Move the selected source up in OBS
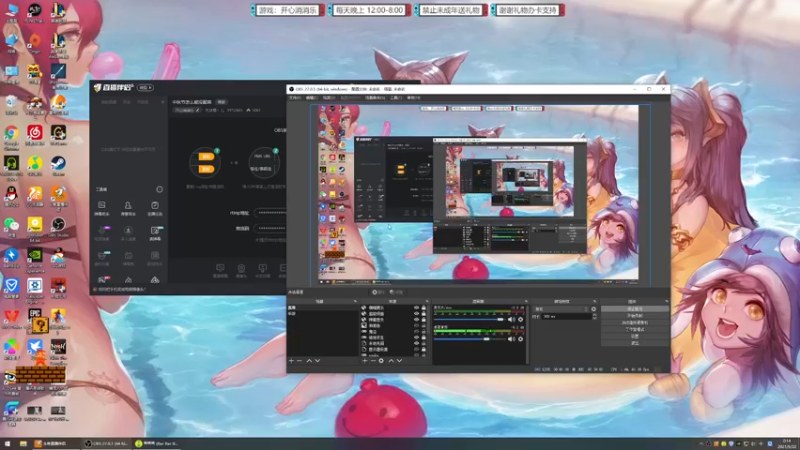The image size is (800, 450). pos(391,361)
